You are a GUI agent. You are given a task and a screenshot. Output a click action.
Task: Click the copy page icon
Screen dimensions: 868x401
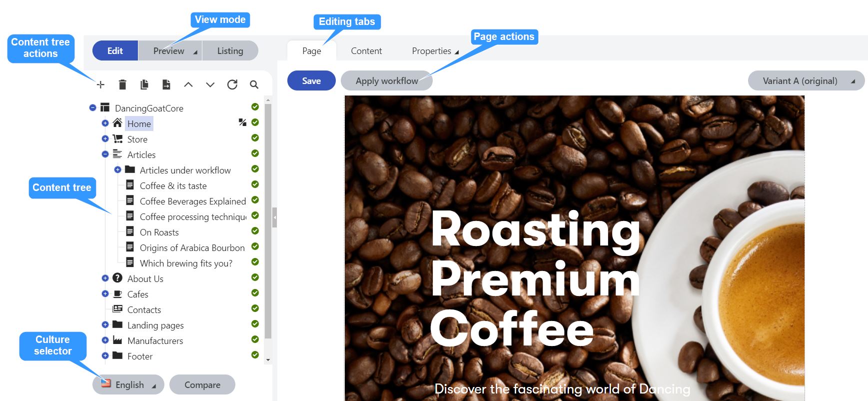click(x=144, y=84)
